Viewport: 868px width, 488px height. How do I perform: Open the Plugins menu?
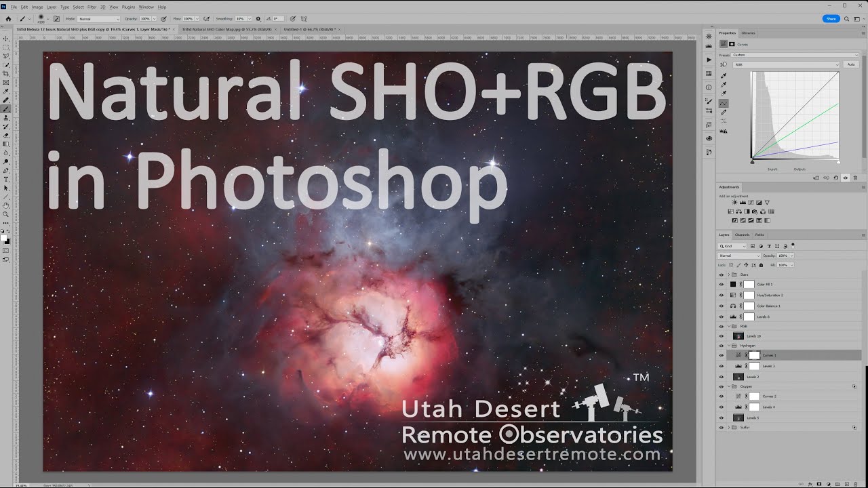(x=128, y=7)
